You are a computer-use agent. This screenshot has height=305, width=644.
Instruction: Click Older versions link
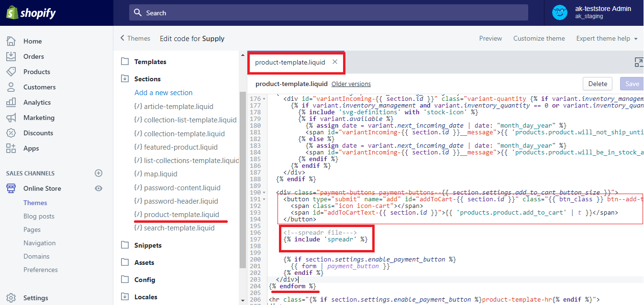[x=351, y=84]
